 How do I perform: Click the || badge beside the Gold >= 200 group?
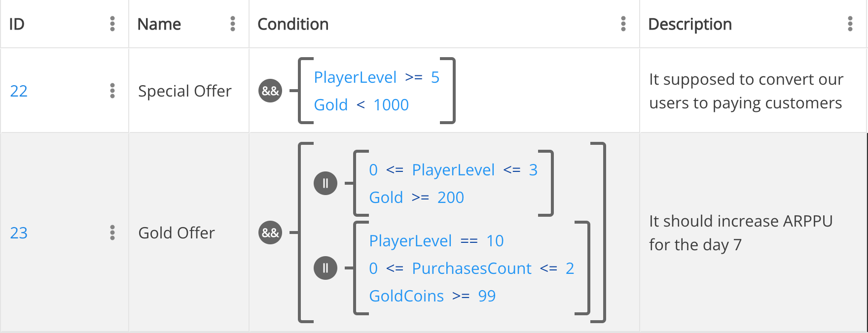(325, 183)
